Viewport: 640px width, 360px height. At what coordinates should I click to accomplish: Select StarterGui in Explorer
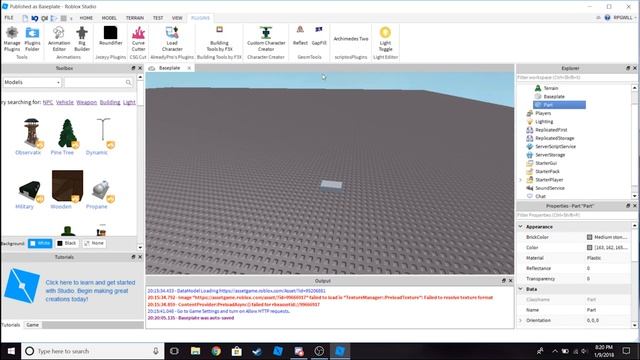pyautogui.click(x=546, y=163)
